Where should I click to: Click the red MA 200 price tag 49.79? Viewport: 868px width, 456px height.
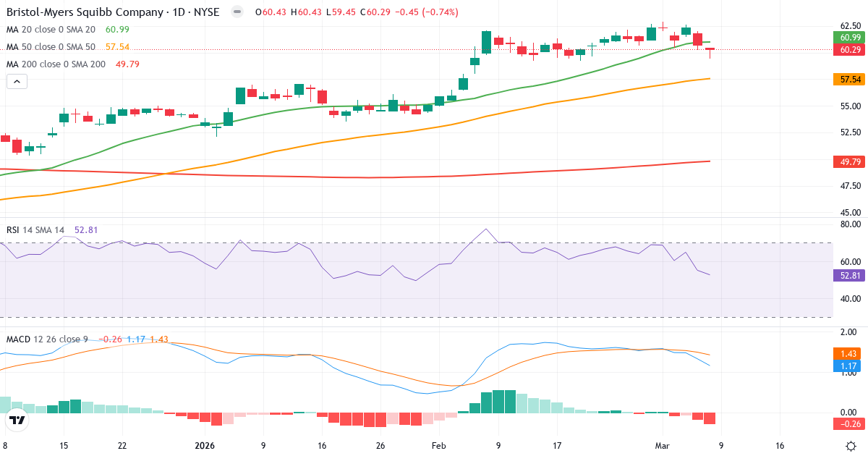(x=848, y=162)
